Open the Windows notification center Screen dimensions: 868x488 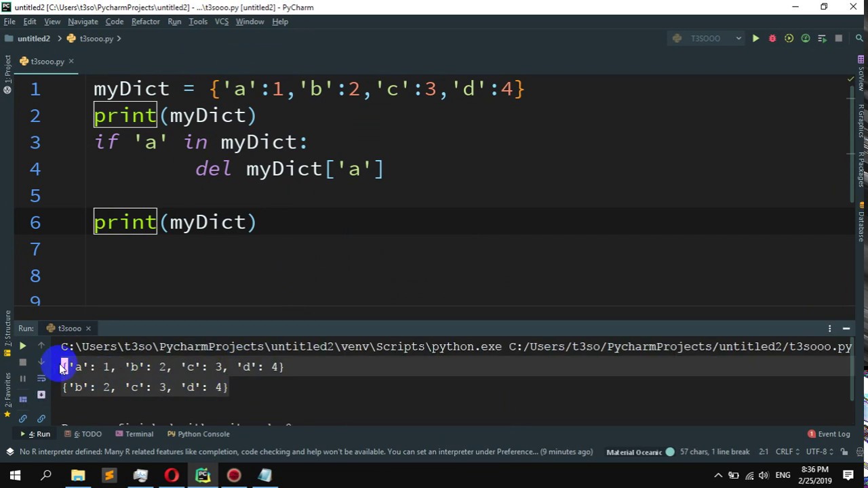[x=848, y=475]
